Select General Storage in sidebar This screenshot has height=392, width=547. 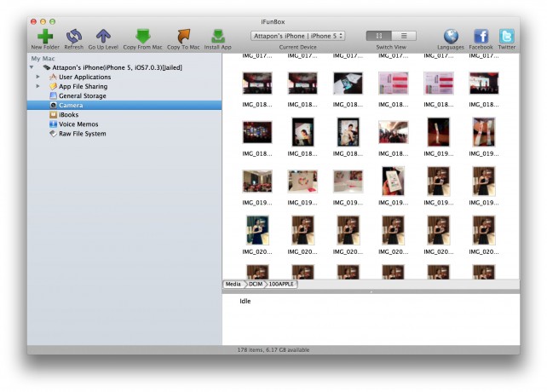tap(82, 95)
